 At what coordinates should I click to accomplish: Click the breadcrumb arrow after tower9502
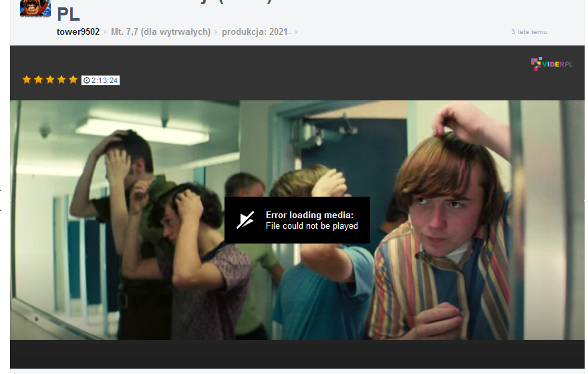[x=105, y=32]
